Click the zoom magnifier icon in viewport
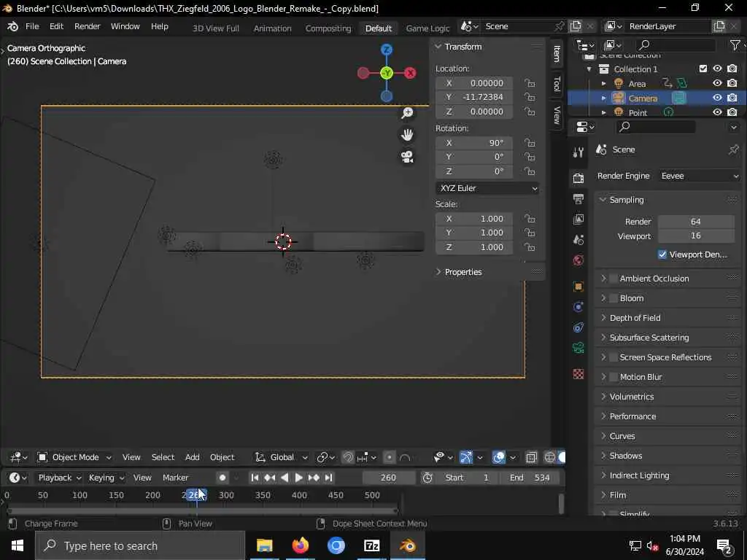 coord(407,113)
